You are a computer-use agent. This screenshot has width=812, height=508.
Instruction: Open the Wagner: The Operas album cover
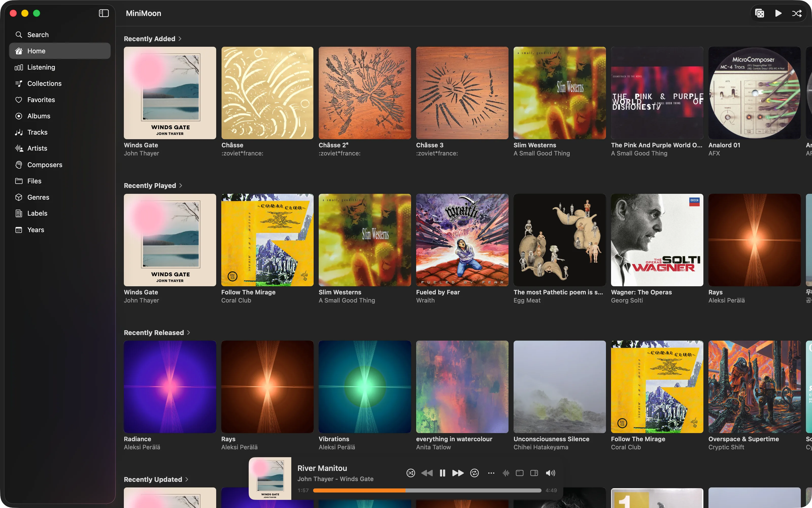657,240
